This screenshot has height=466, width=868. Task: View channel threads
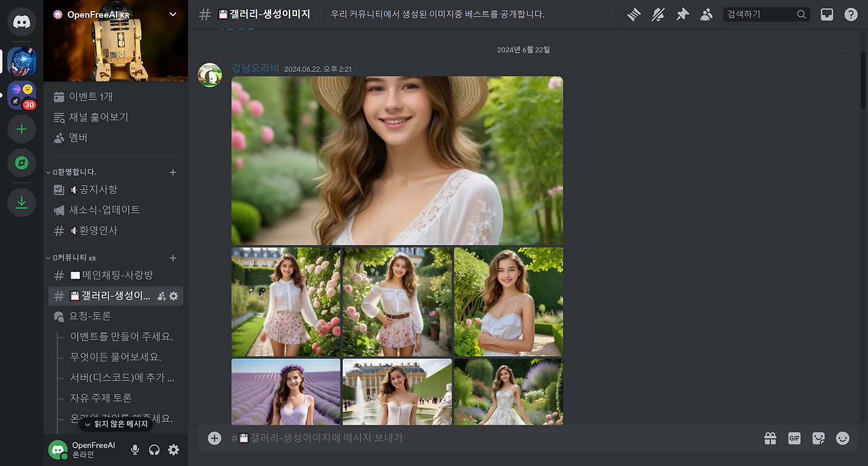point(633,14)
